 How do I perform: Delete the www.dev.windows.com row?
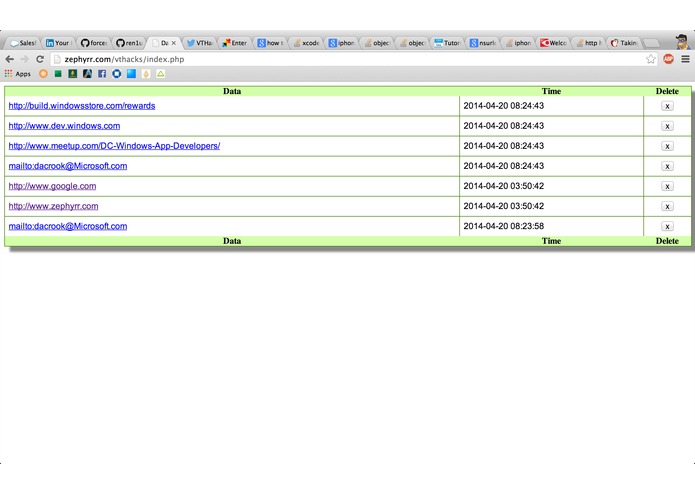667,126
